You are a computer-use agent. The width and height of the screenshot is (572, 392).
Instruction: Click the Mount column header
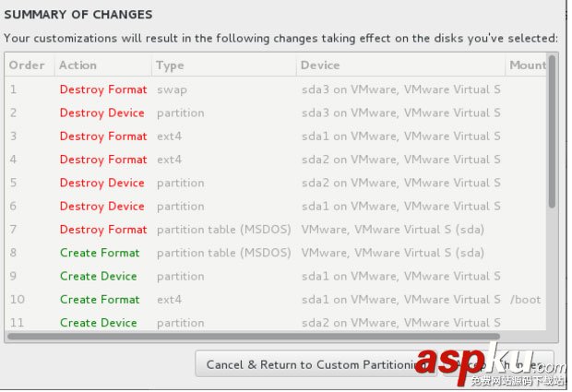(527, 65)
